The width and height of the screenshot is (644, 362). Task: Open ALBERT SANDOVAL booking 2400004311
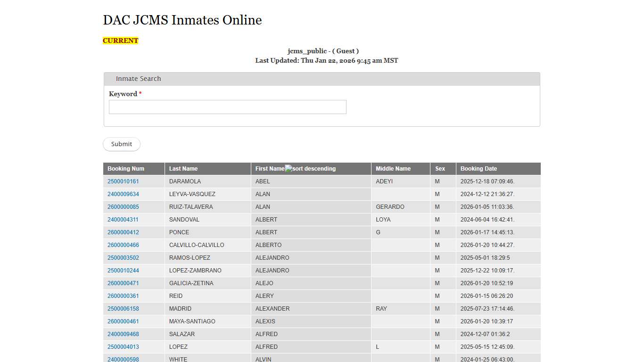(x=124, y=219)
